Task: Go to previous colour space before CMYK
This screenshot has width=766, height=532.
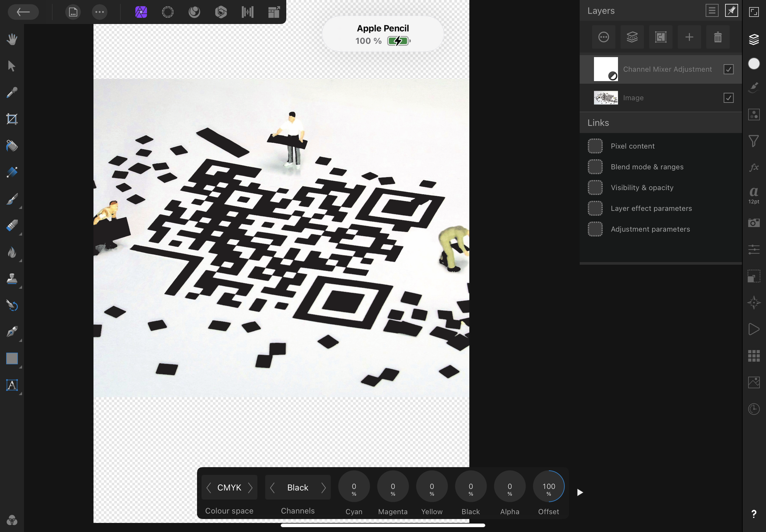Action: [209, 488]
